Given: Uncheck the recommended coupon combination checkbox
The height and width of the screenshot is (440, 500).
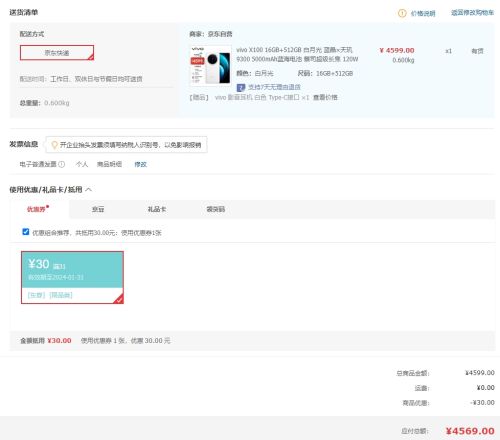Looking at the screenshot, I should [x=26, y=232].
